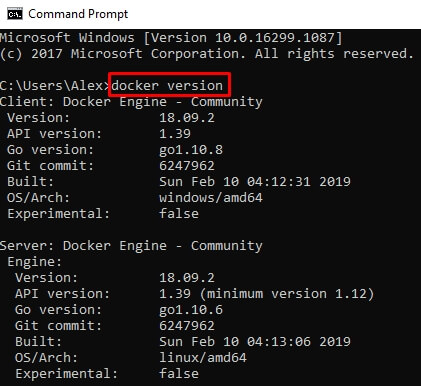This screenshot has height=386, width=421.
Task: Click the server API '1.39 (minimum version 1.12)'
Action: click(267, 294)
